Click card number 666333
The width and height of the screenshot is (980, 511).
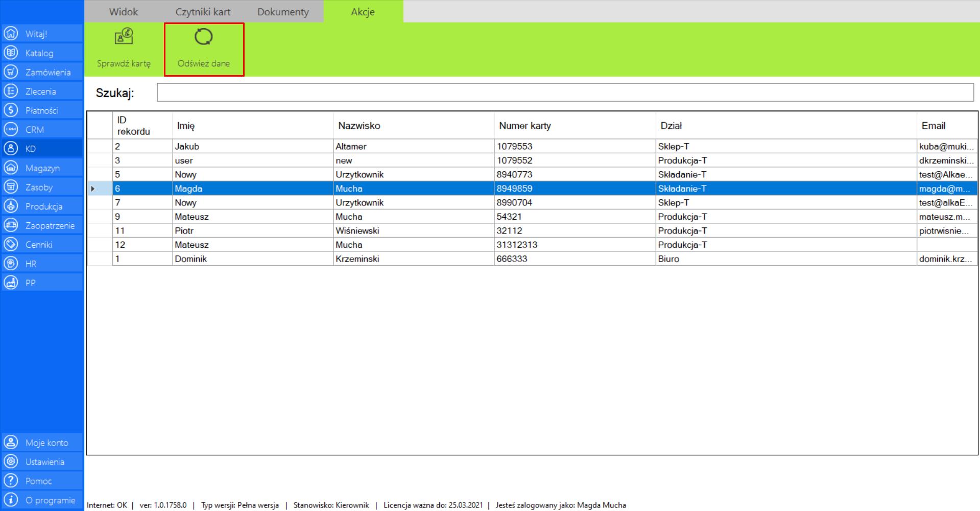(575, 259)
